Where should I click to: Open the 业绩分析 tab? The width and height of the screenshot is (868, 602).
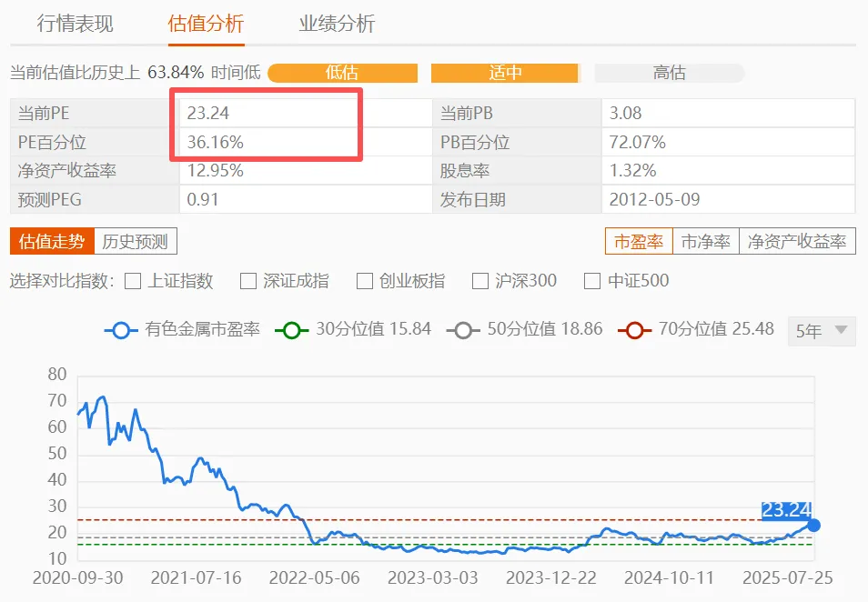coord(337,24)
